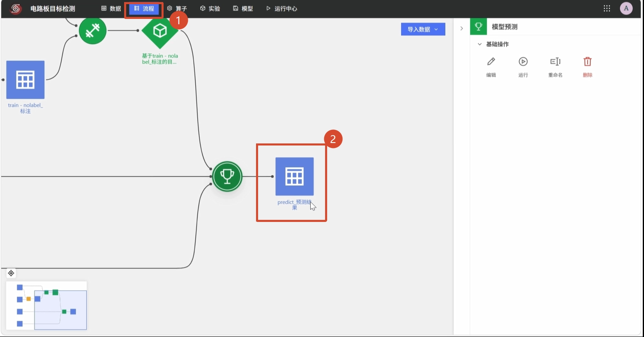This screenshot has height=337, width=644.
Task: Open the 导入数据 dropdown
Action: 423,29
